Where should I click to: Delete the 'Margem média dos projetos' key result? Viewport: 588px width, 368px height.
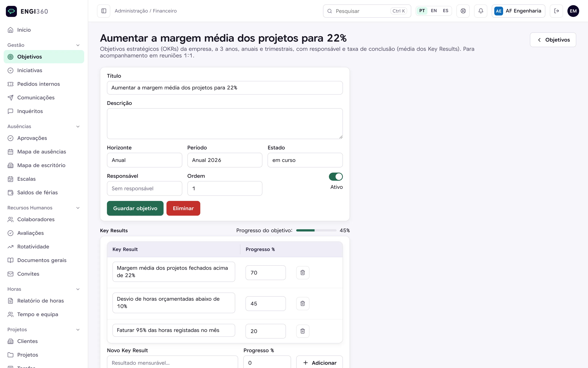click(x=302, y=273)
